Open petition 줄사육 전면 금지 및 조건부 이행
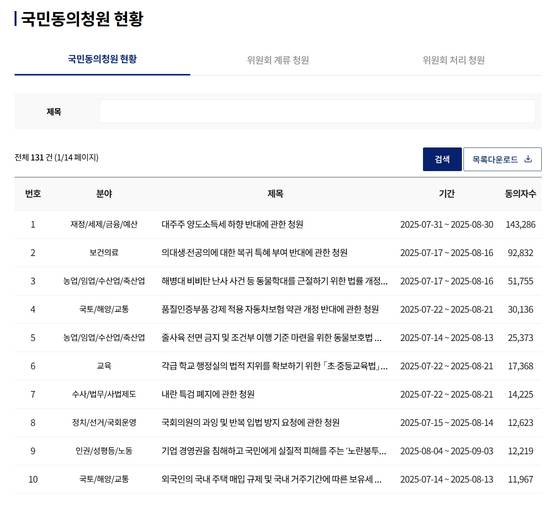This screenshot has height=505, width=559. 272,337
